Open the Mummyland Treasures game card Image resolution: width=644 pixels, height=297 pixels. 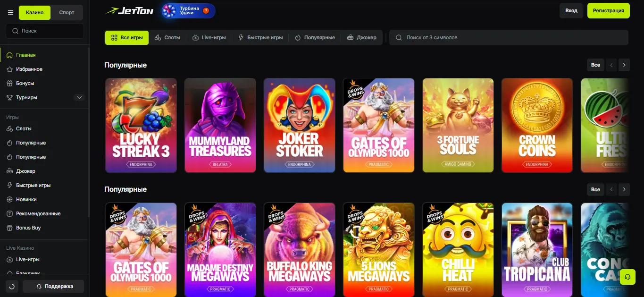tap(220, 125)
